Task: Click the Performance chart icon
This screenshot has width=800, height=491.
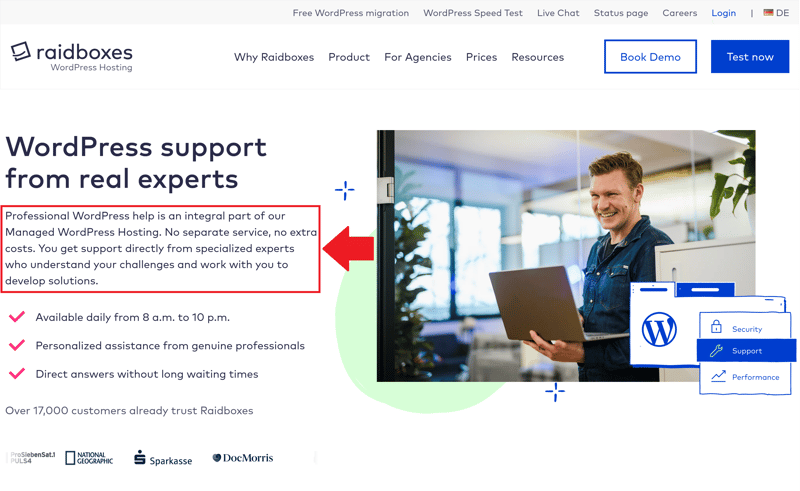Action: 718,377
